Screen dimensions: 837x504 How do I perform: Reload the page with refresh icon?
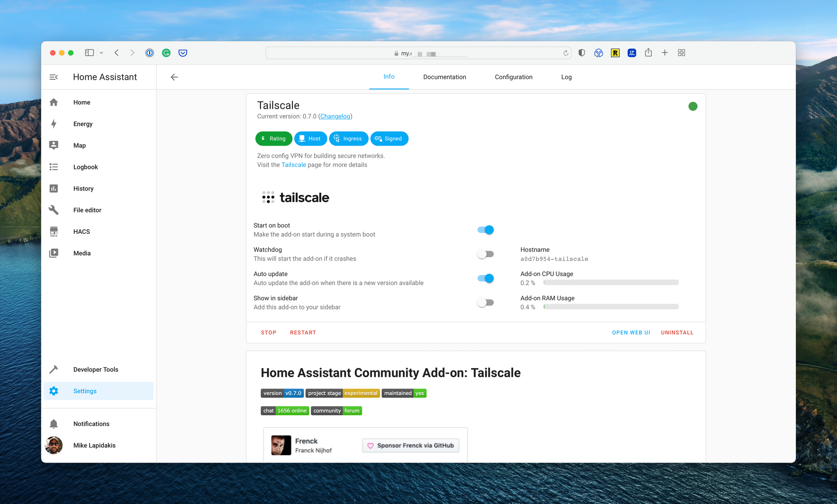click(565, 53)
